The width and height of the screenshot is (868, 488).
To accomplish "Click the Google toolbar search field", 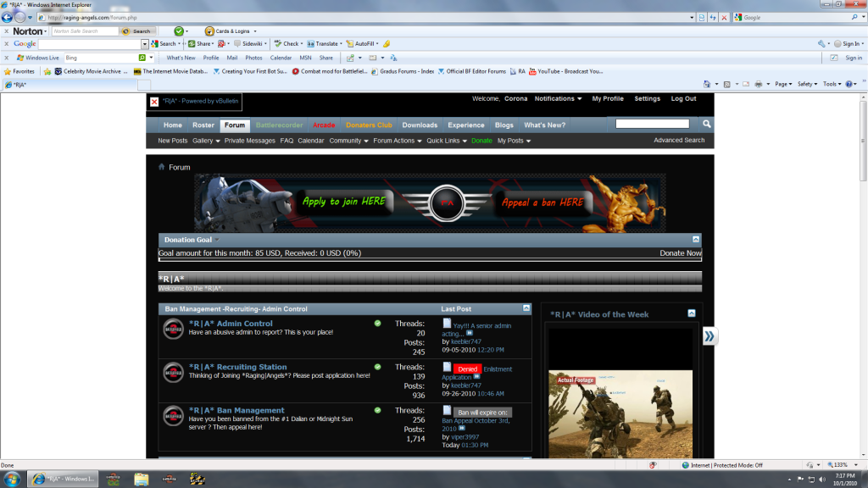I will pos(90,44).
